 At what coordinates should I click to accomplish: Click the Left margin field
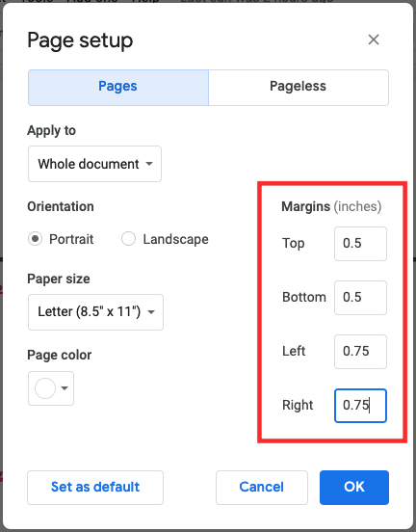tap(360, 352)
